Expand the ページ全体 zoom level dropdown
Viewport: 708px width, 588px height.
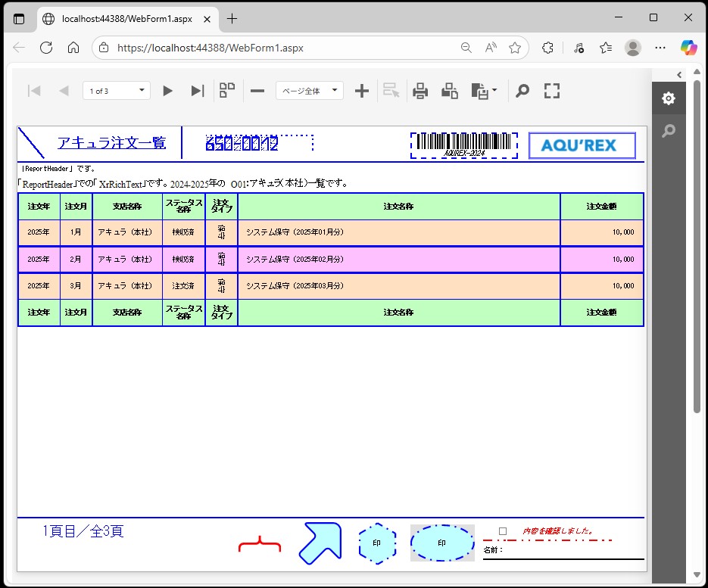click(309, 91)
